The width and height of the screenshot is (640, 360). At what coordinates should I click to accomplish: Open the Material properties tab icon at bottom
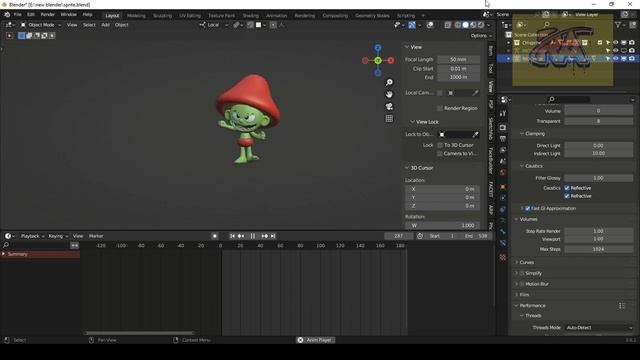(503, 257)
